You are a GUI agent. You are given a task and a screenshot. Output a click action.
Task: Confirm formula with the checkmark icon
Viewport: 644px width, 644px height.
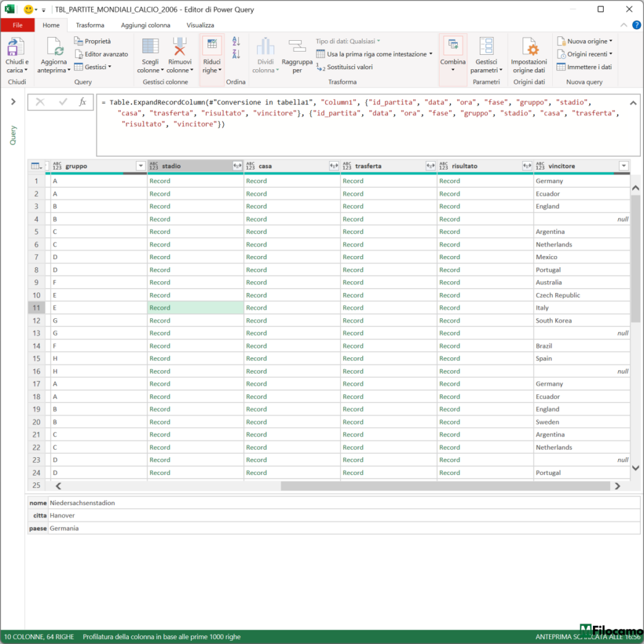[63, 102]
